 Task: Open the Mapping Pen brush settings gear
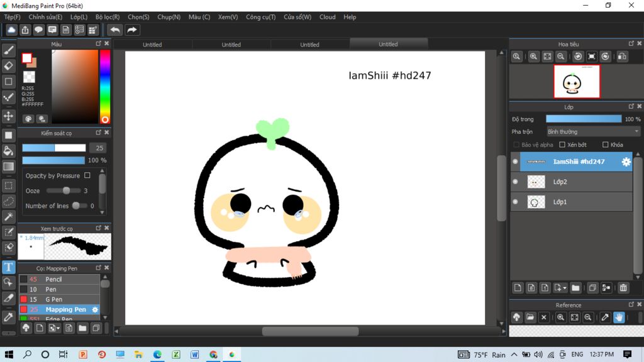96,309
